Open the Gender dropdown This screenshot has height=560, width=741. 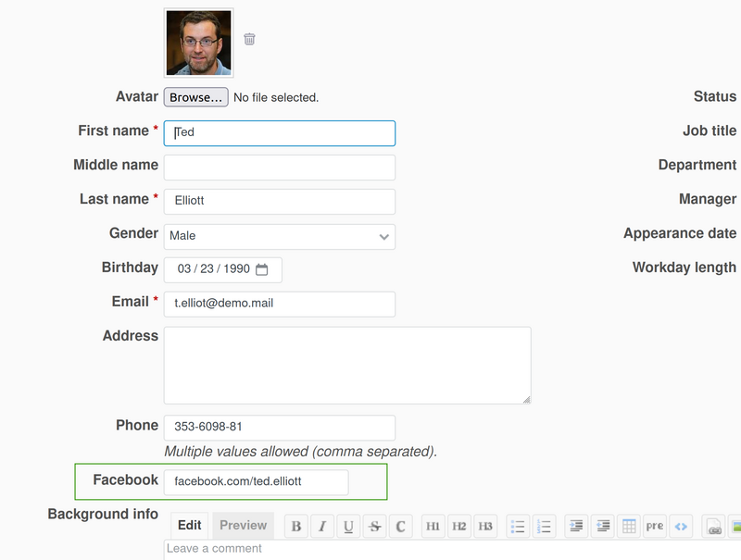tap(279, 236)
